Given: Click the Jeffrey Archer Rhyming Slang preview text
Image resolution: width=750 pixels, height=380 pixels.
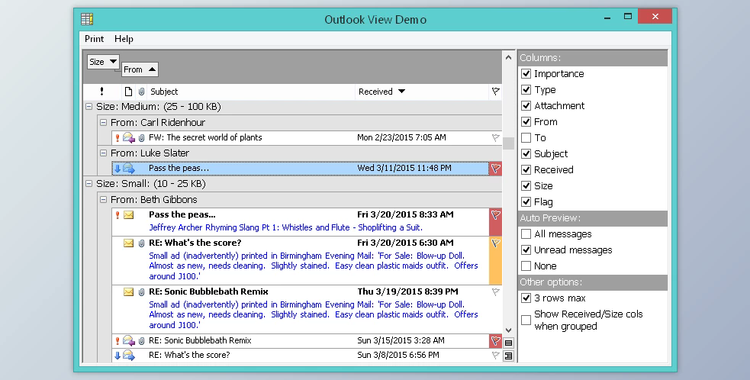Looking at the screenshot, I should coord(286,228).
